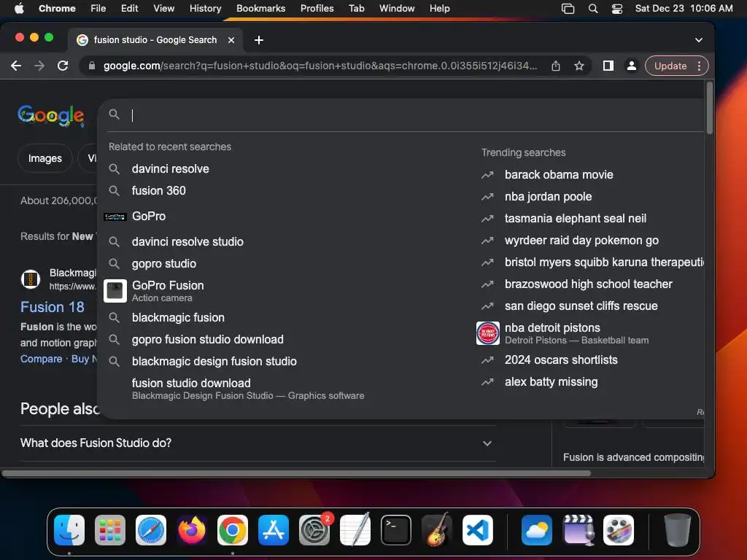The image size is (747, 560).
Task: Open trending brazoswood high school teacher
Action: click(588, 284)
